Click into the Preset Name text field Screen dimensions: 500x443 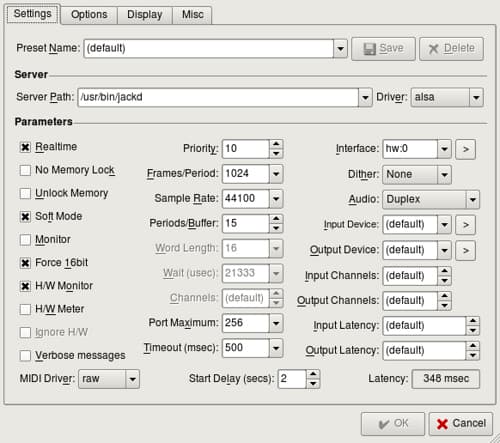(209, 49)
